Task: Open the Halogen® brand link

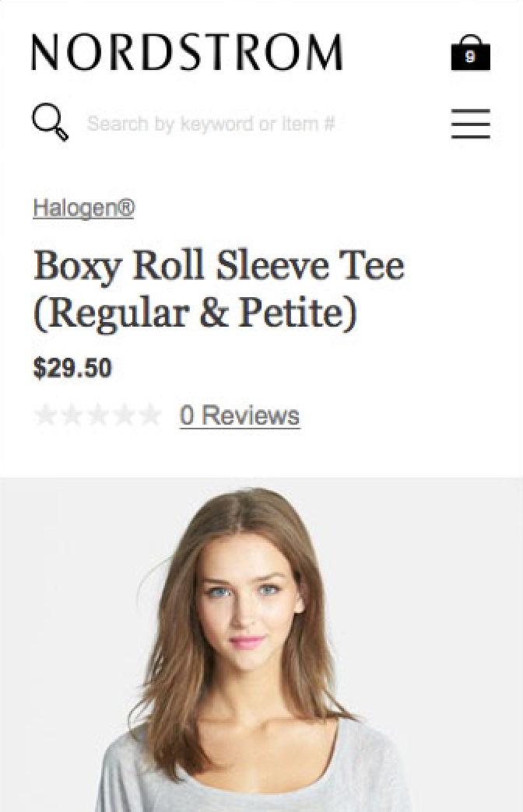Action: point(83,208)
